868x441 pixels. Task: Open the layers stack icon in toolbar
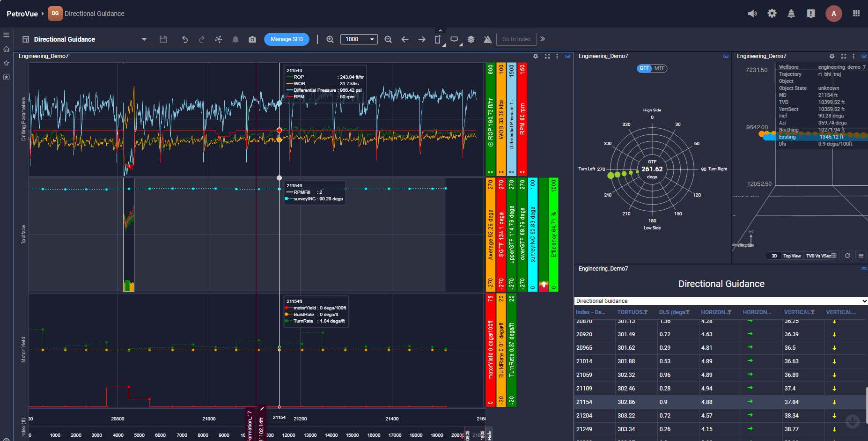471,39
